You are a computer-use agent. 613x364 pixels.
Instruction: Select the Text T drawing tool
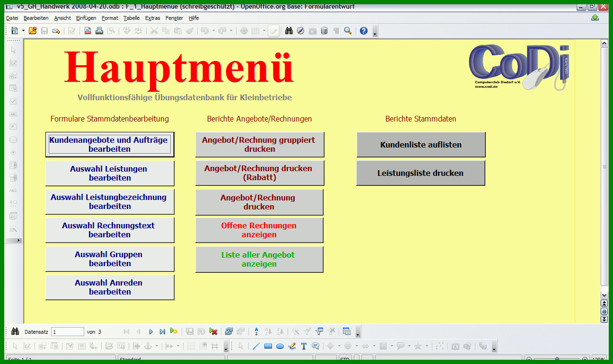[x=304, y=346]
